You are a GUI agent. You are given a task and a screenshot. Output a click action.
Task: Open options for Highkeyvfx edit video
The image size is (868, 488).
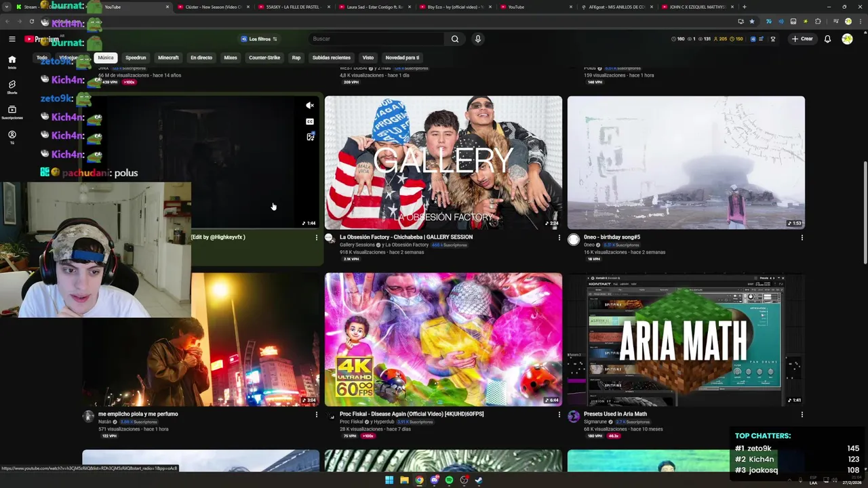point(316,238)
